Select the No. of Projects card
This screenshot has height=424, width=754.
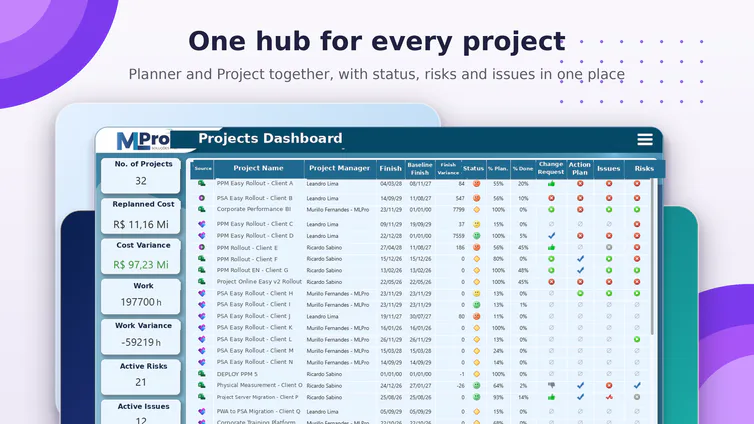point(141,175)
